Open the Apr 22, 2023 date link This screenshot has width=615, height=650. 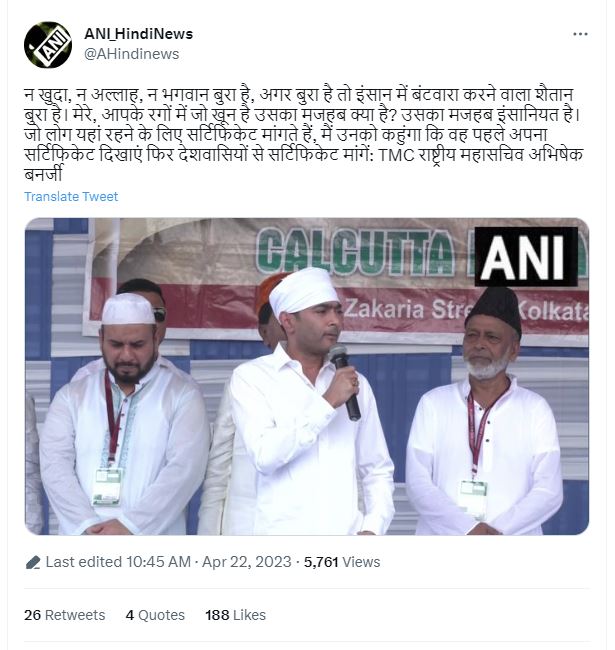coord(247,562)
